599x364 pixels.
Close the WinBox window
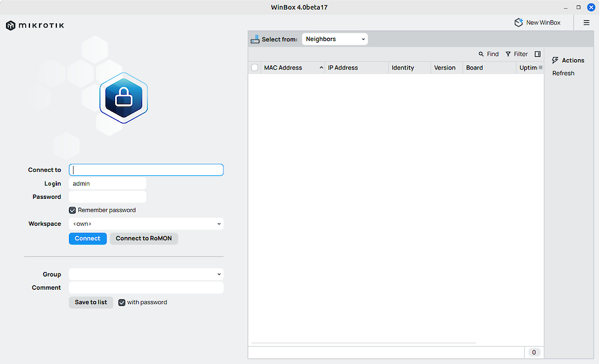point(591,7)
